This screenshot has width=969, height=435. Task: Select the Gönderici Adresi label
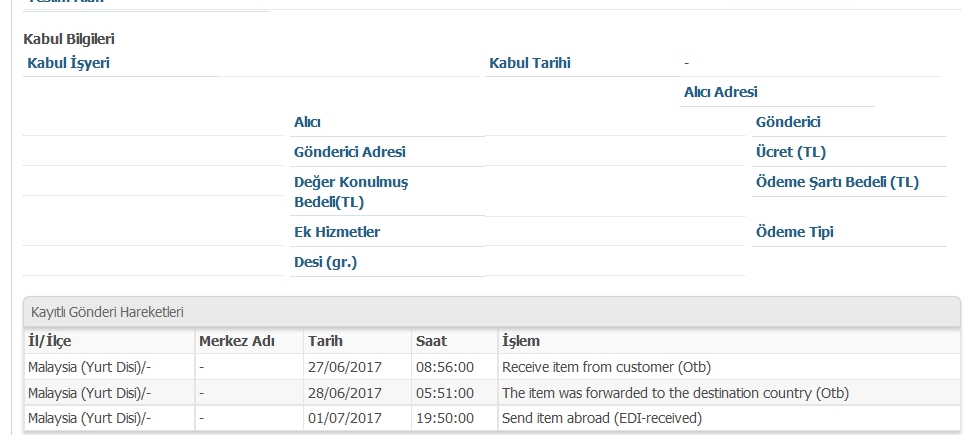[x=350, y=152]
